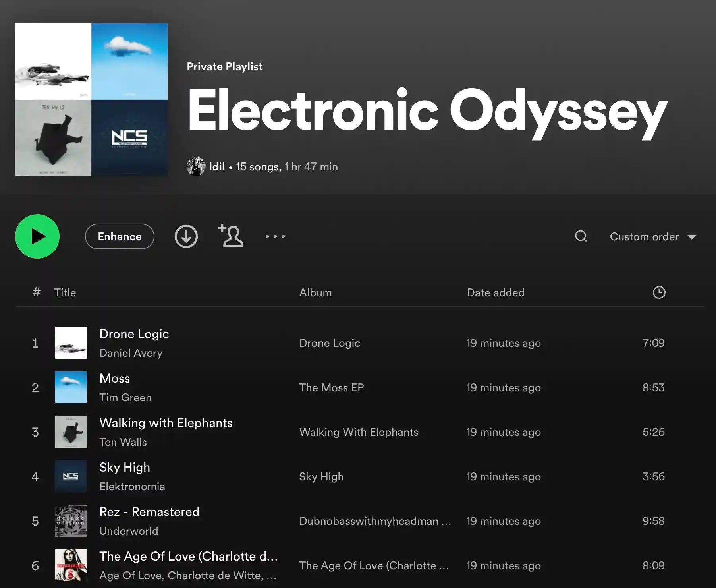The image size is (716, 588).
Task: Select the Rez - Remastered track title
Action: point(149,512)
